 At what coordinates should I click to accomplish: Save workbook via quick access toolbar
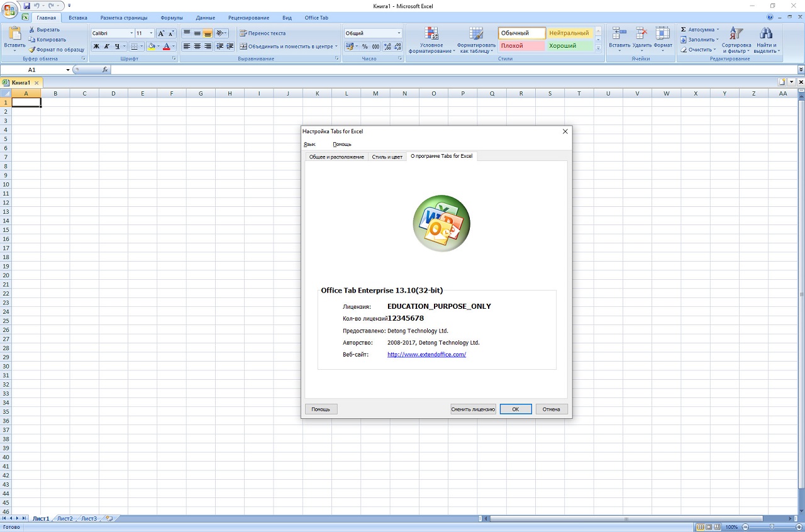coord(27,6)
